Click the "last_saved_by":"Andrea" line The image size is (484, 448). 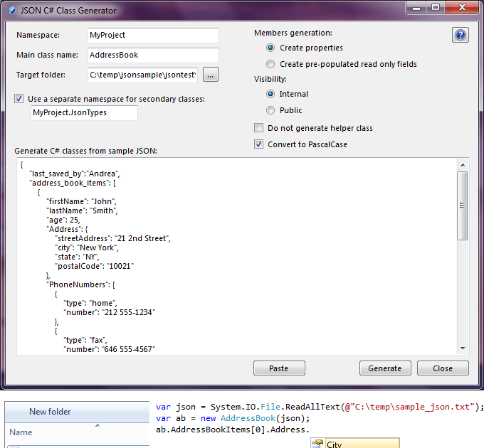[75, 174]
